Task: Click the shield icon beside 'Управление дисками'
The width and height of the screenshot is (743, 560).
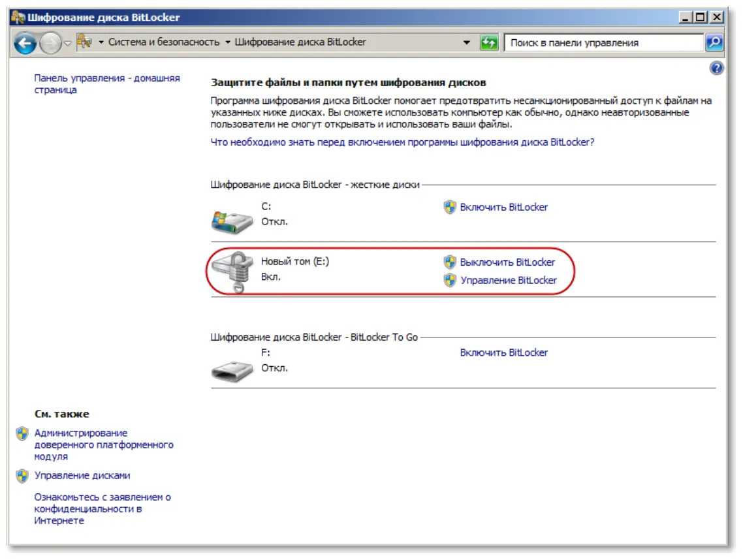Action: pos(22,476)
